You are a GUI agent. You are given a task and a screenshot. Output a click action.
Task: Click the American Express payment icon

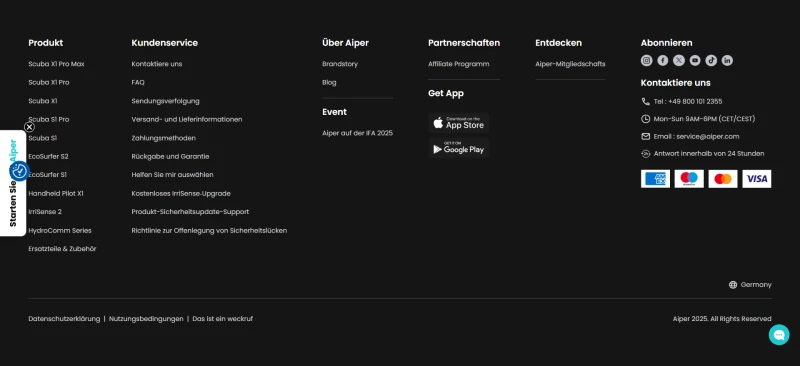(655, 179)
